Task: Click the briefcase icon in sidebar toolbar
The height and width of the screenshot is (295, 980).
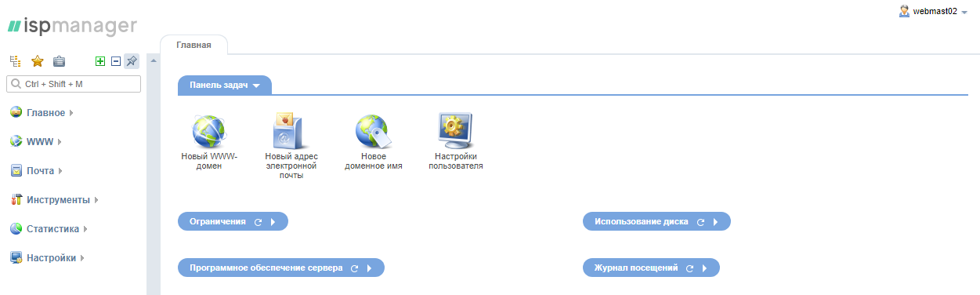Action: pyautogui.click(x=59, y=61)
